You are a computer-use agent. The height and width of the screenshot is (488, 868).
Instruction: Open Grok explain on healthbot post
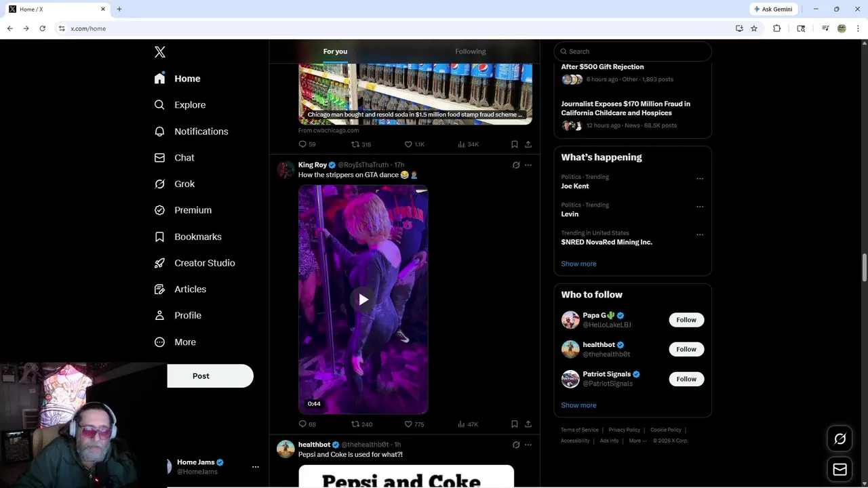516,445
